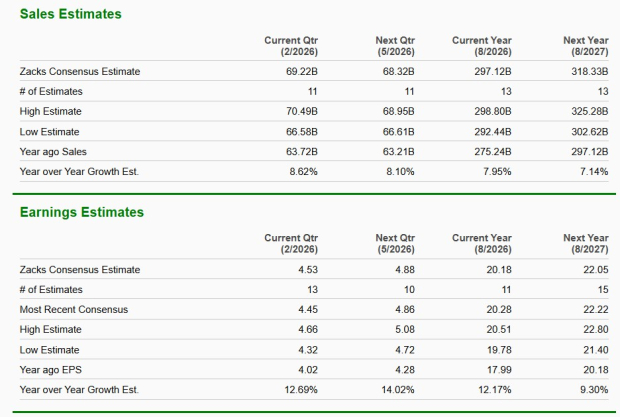Image resolution: width=620 pixels, height=417 pixels.
Task: Select the 8.62% sales growth value
Action: coord(304,171)
